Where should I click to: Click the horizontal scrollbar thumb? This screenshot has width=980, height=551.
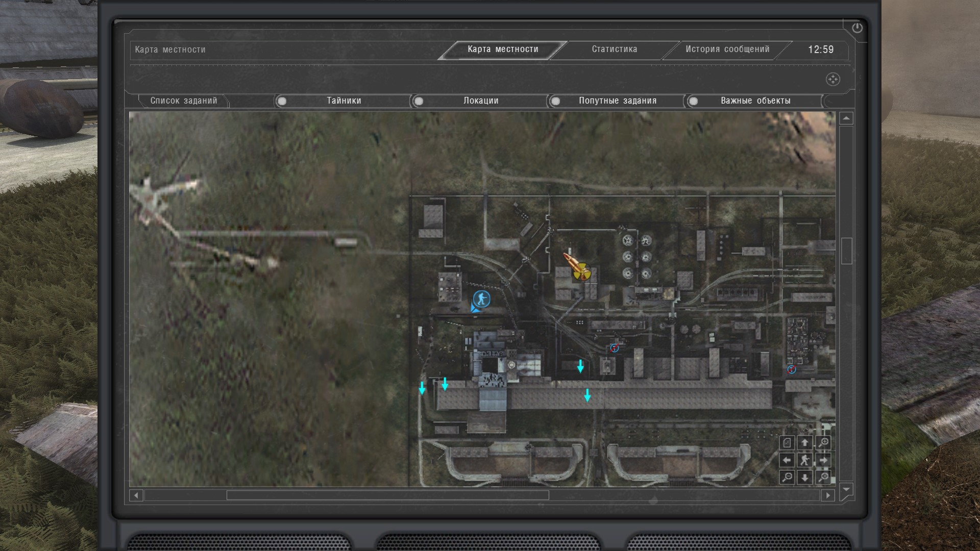[387, 495]
